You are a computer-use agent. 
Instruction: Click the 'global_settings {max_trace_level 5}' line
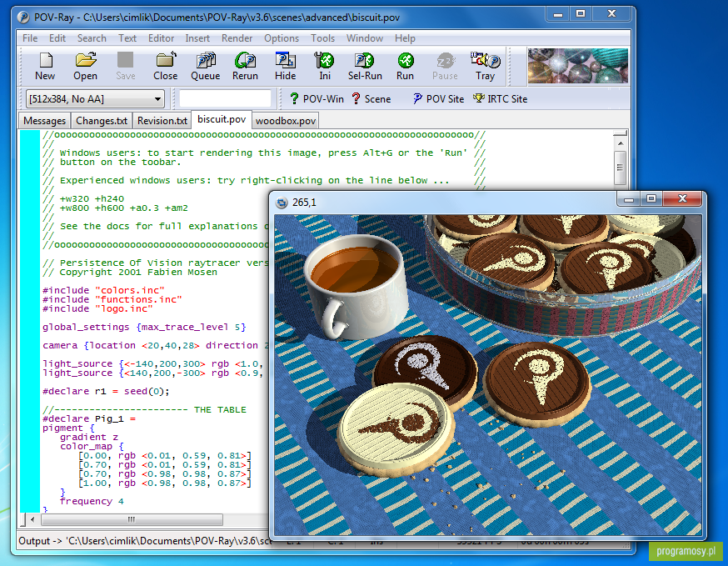click(144, 327)
